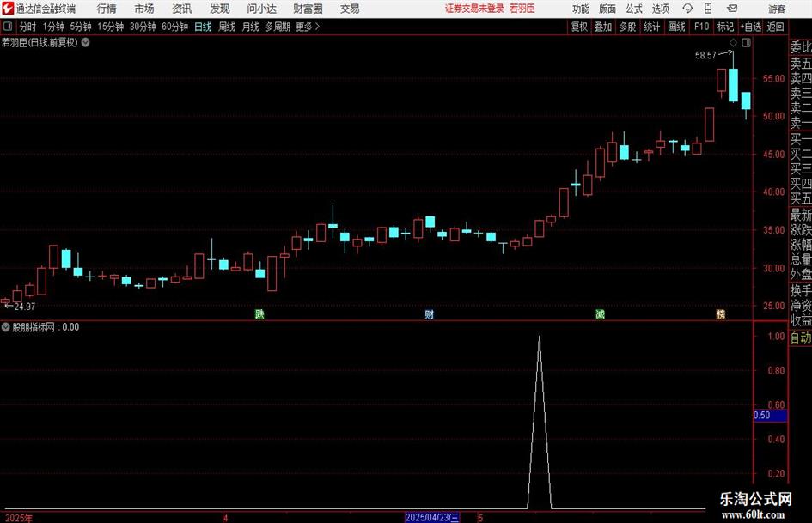Screen dimensions: 812x523
Task: Open the 行情 menu
Action: (107, 9)
